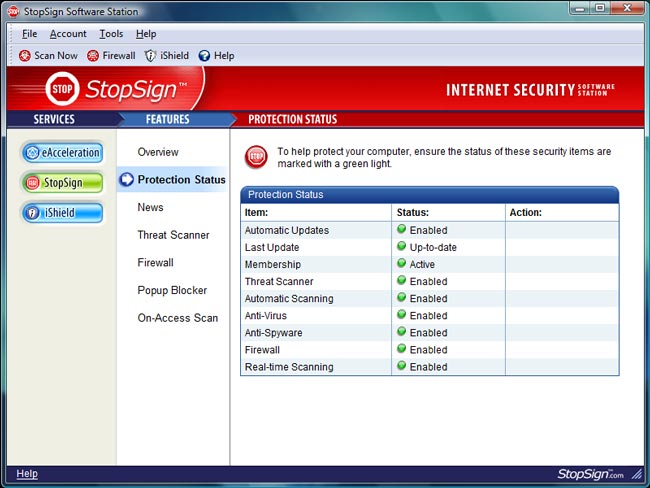Click the iShield toolbar shield icon
Image resolution: width=650 pixels, height=488 pixels.
[x=150, y=56]
